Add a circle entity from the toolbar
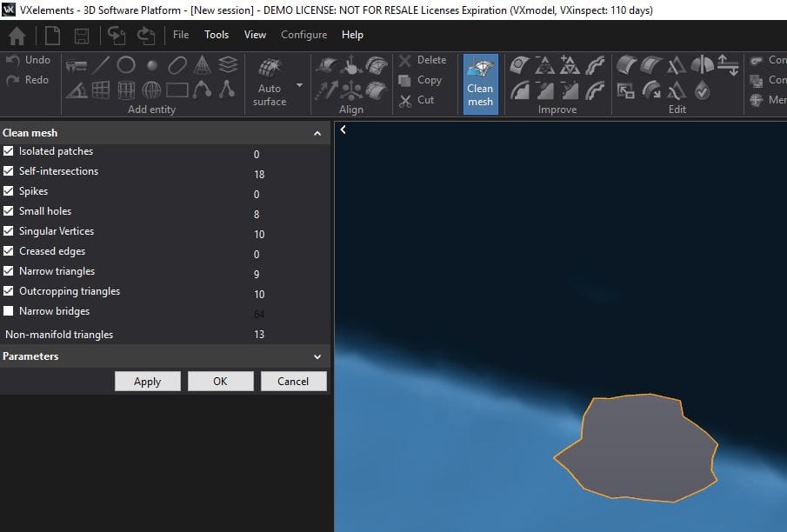787x532 pixels. pos(126,64)
